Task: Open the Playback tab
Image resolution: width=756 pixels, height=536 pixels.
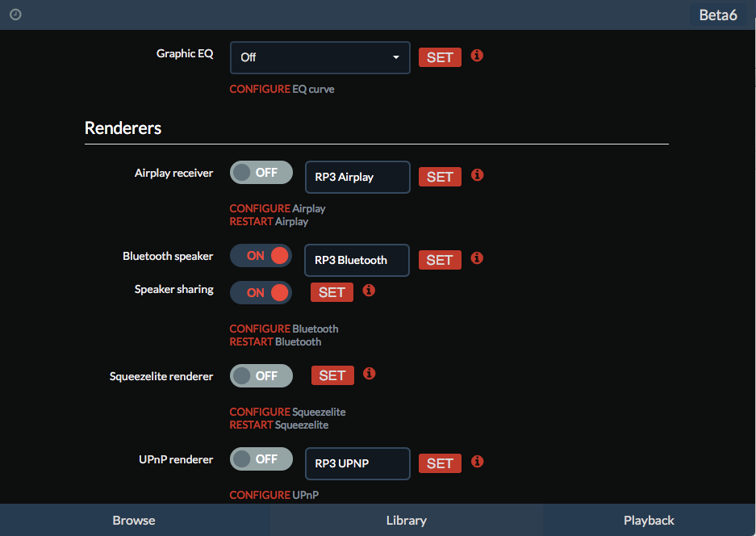Action: [x=649, y=520]
